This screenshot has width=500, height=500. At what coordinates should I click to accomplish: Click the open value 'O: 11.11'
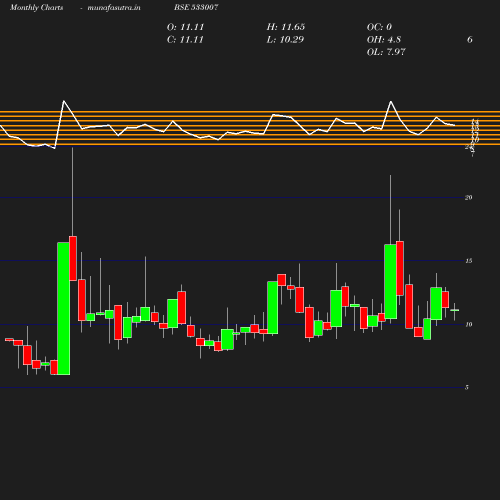click(185, 27)
